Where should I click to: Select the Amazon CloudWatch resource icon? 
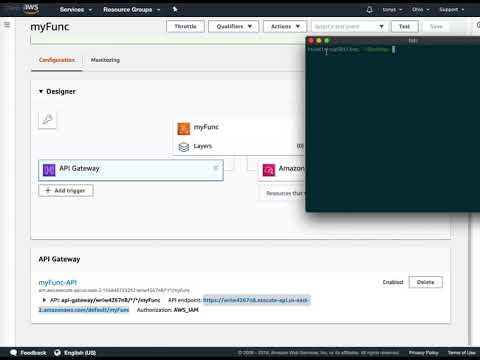(x=269, y=170)
